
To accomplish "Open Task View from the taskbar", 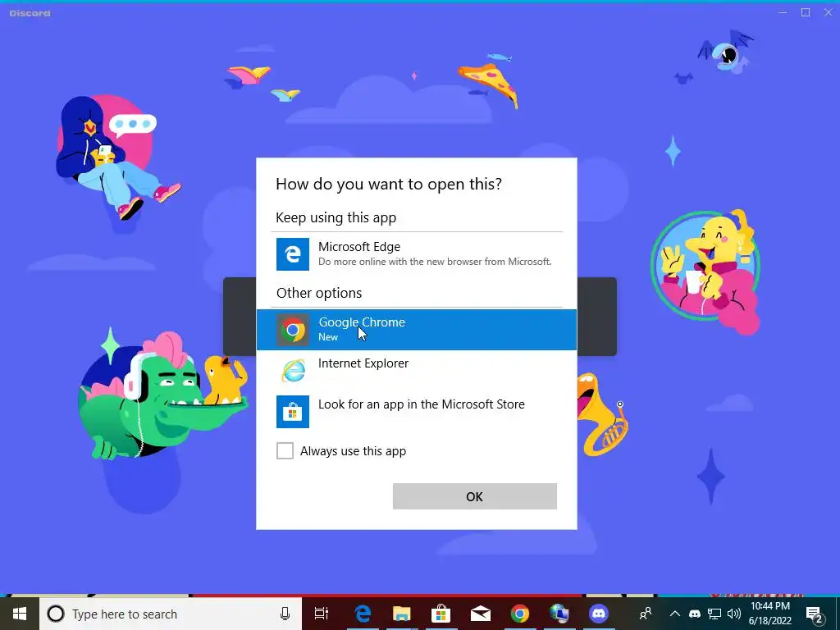I will pos(321,614).
